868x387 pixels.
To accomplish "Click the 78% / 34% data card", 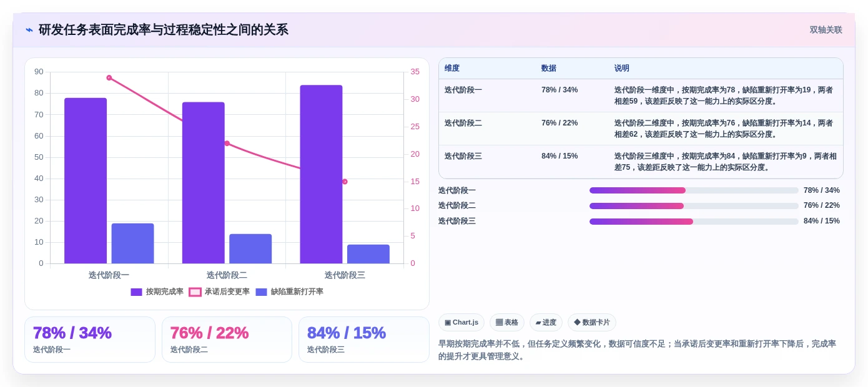I will pos(90,340).
